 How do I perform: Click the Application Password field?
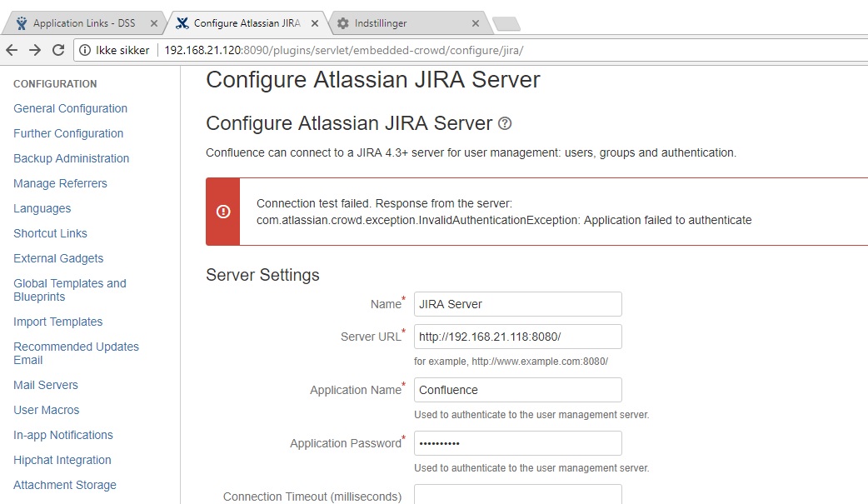click(x=517, y=443)
